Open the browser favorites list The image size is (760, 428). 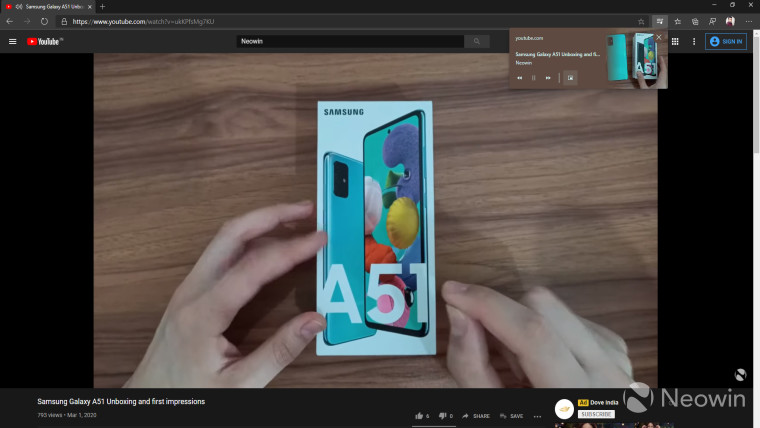677,20
